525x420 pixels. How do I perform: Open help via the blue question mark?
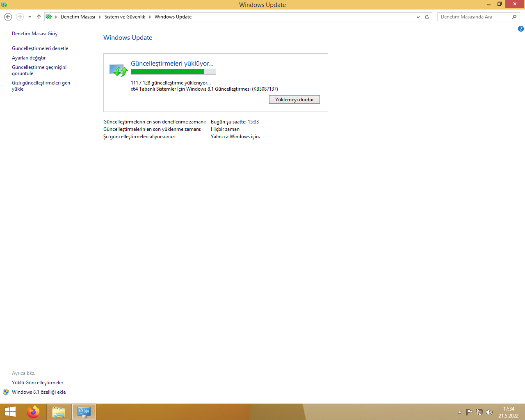521,29
